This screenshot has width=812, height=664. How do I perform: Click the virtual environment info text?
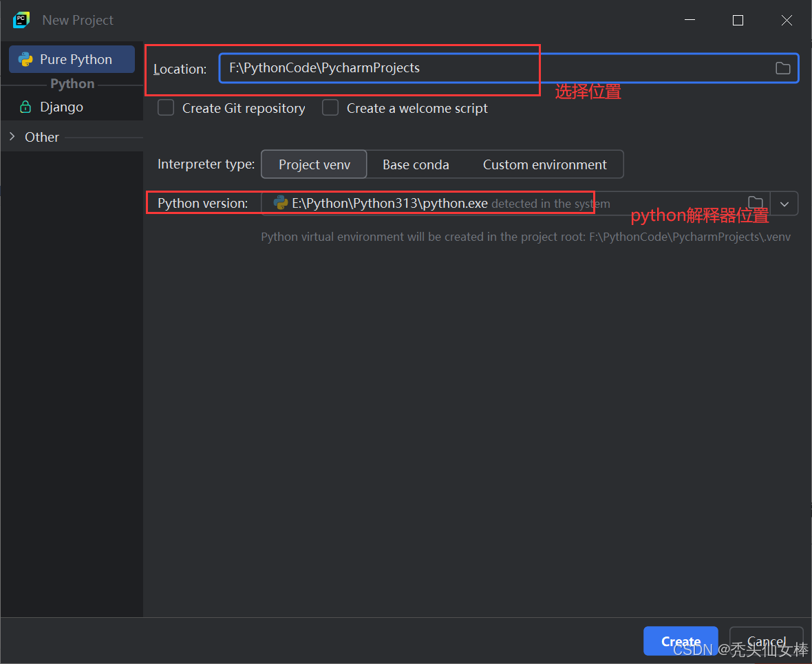coord(526,237)
